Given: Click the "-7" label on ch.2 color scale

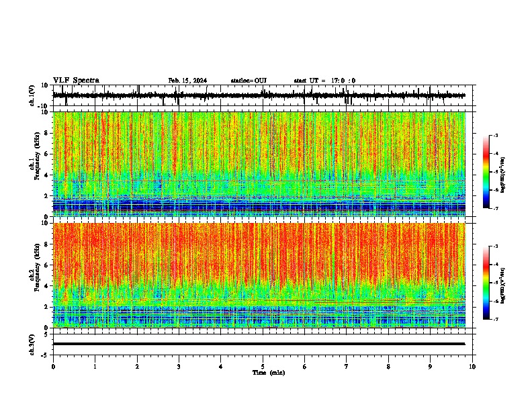Looking at the screenshot, I should 495,319.
